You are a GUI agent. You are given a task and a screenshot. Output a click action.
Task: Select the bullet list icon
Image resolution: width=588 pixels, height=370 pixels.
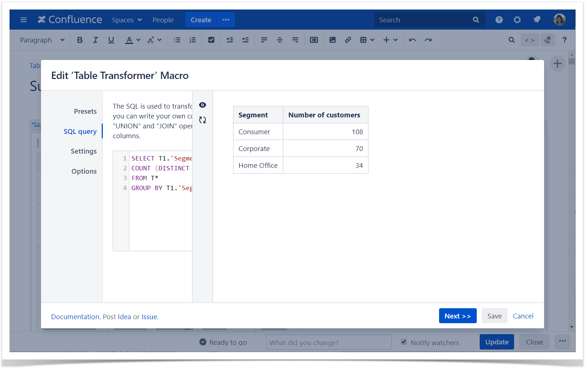pyautogui.click(x=177, y=40)
